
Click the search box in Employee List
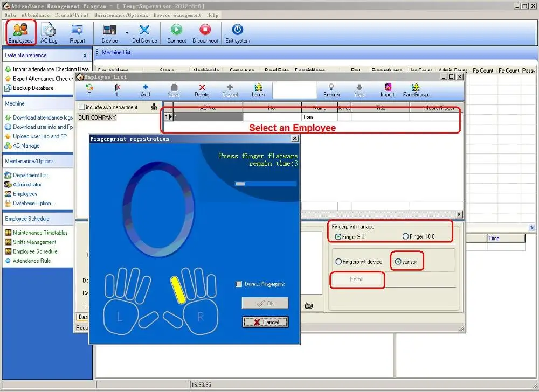point(294,90)
